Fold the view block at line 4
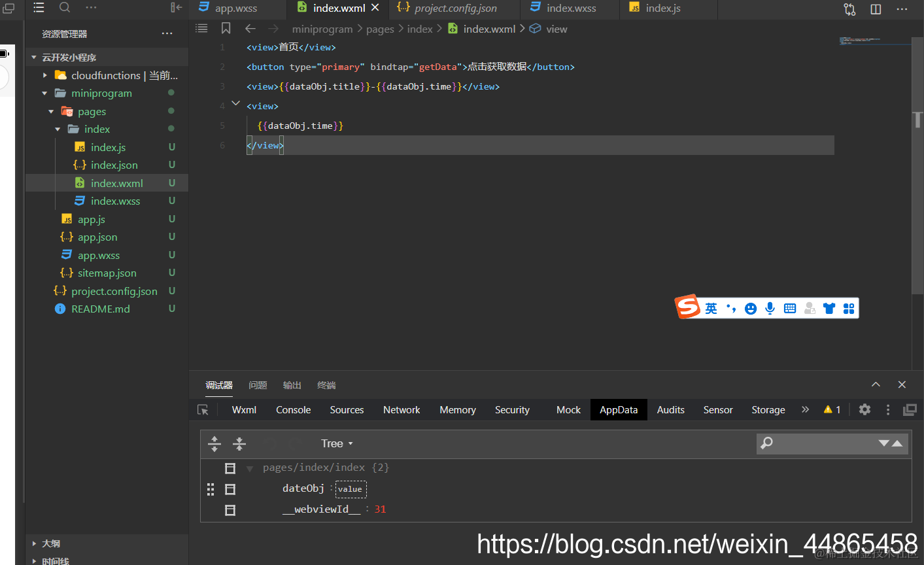 tap(235, 104)
